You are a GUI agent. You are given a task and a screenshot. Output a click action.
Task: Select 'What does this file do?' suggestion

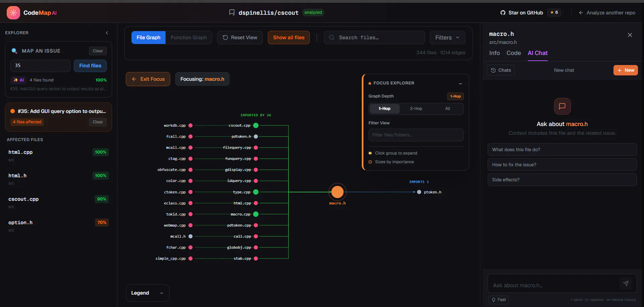coord(562,149)
